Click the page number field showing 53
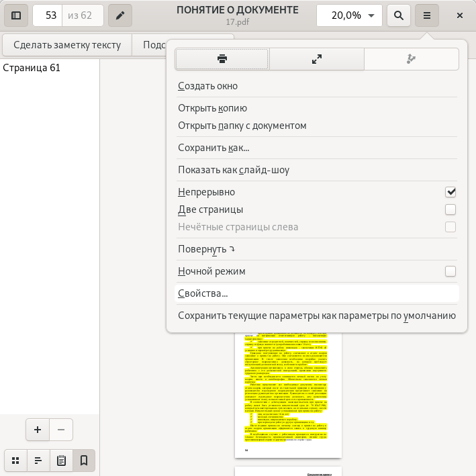 [x=48, y=15]
